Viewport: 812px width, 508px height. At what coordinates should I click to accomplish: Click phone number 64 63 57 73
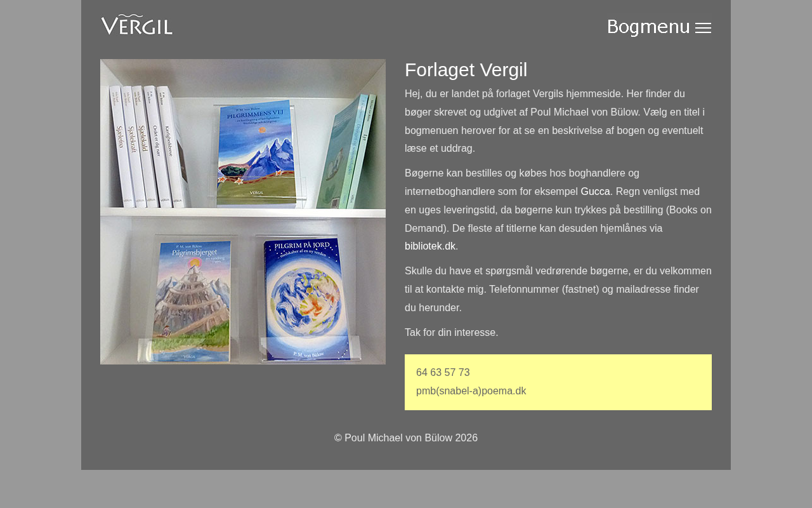coord(443,373)
